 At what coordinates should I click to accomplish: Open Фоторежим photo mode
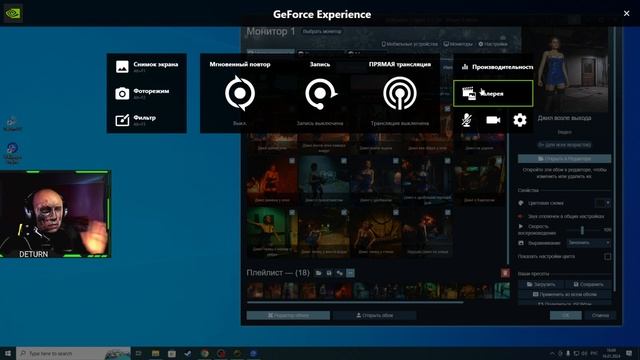coord(147,93)
